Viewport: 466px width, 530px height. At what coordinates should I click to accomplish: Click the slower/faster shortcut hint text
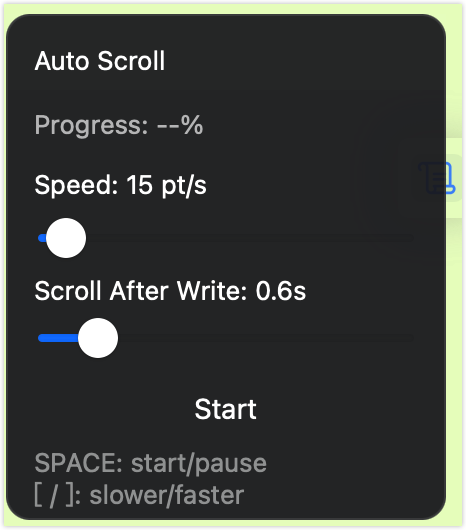pos(139,496)
